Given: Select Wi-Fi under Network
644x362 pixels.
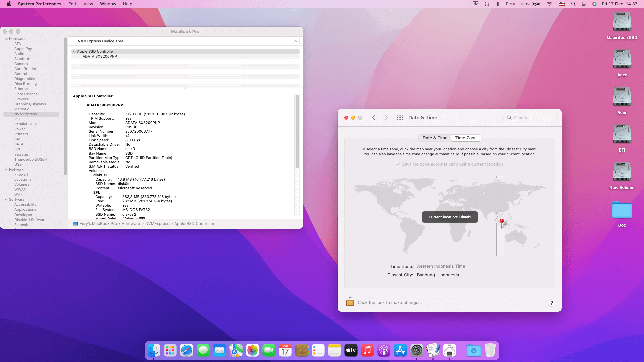Looking at the screenshot, I should [x=19, y=195].
